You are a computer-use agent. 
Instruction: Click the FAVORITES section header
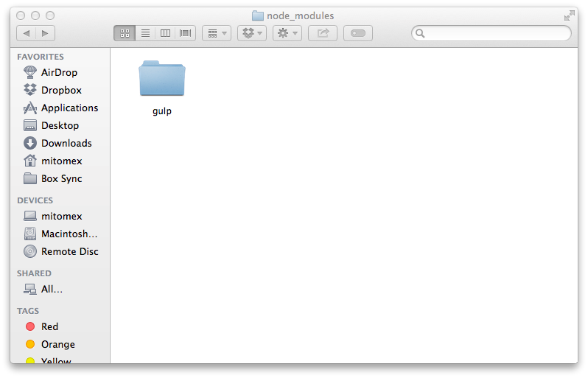point(41,57)
